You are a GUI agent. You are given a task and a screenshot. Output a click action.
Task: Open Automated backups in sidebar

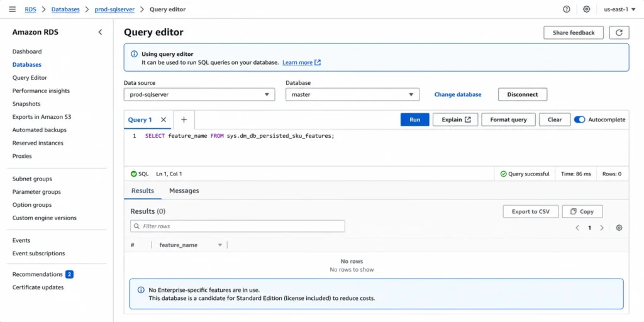40,130
